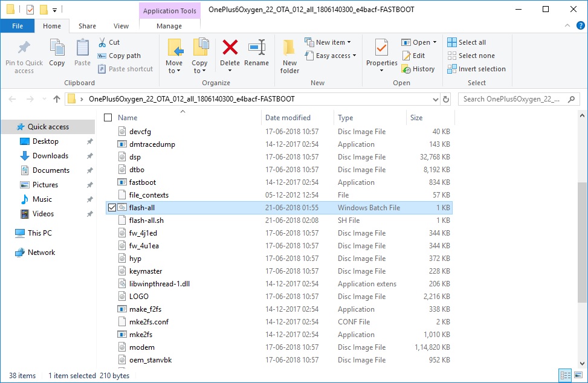Switch to details view layout icon
The width and height of the screenshot is (588, 383).
pos(565,375)
